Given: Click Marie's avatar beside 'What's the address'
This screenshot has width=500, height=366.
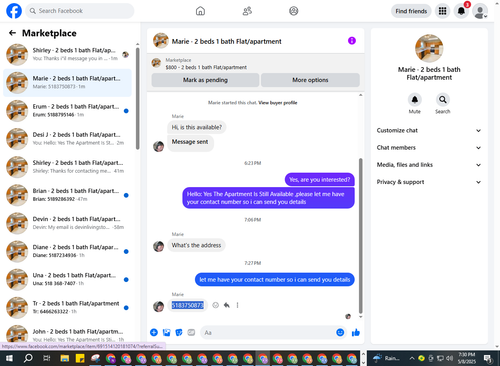Looking at the screenshot, I should tap(158, 246).
